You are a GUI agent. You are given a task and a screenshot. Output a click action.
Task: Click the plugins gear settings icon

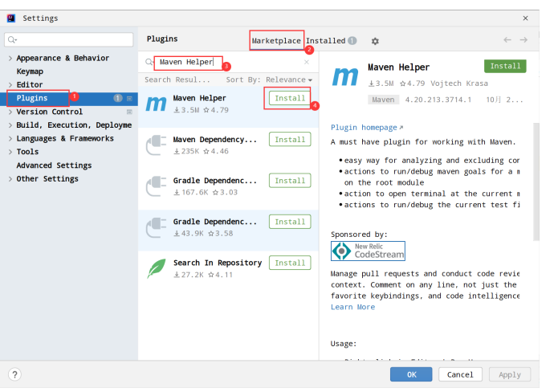point(375,41)
